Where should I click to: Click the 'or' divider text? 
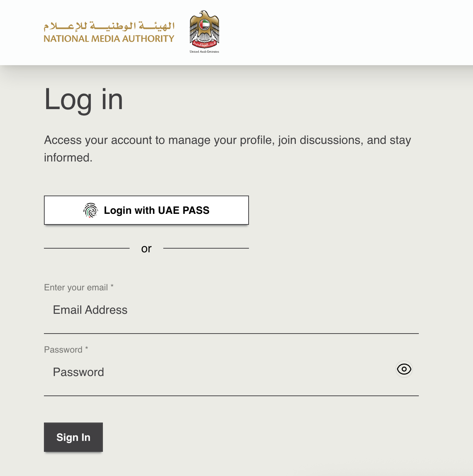click(x=146, y=249)
